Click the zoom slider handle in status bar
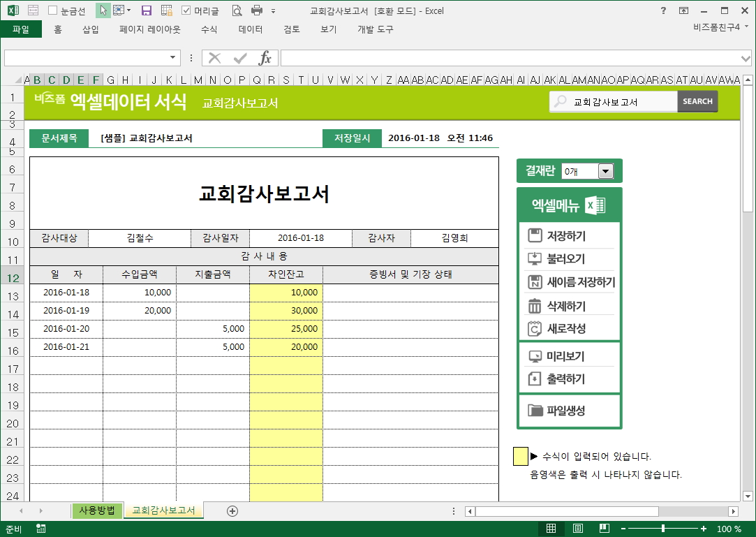Viewport: 756px width, 537px height. (x=662, y=529)
